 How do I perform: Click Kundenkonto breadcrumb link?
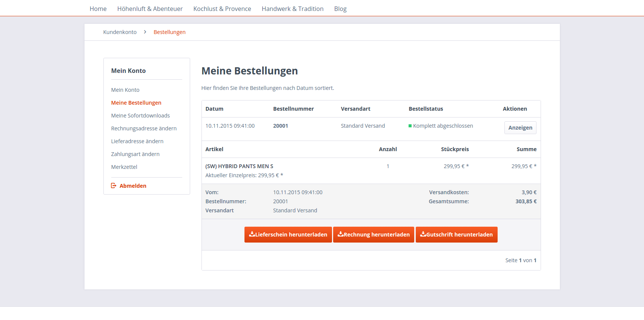[120, 32]
